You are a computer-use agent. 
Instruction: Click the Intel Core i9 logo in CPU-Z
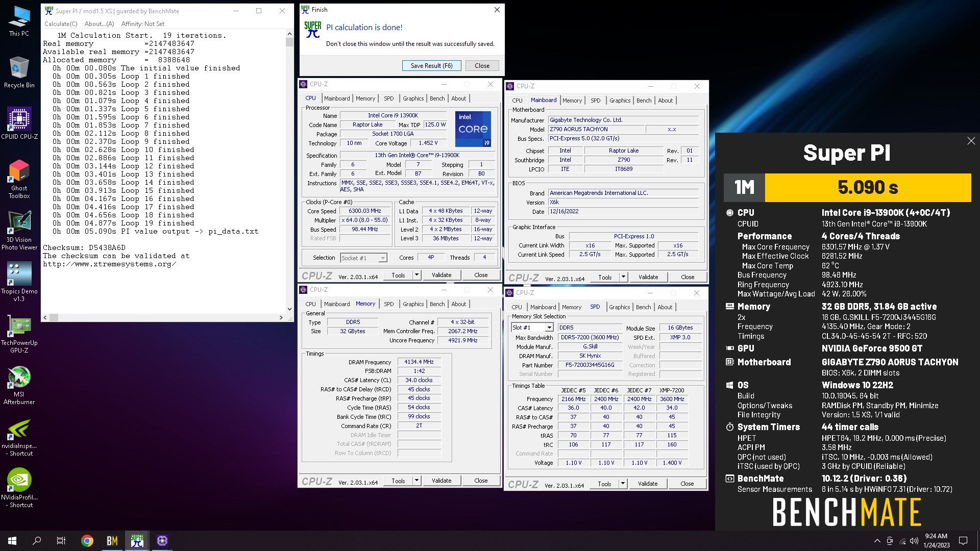[x=473, y=129]
